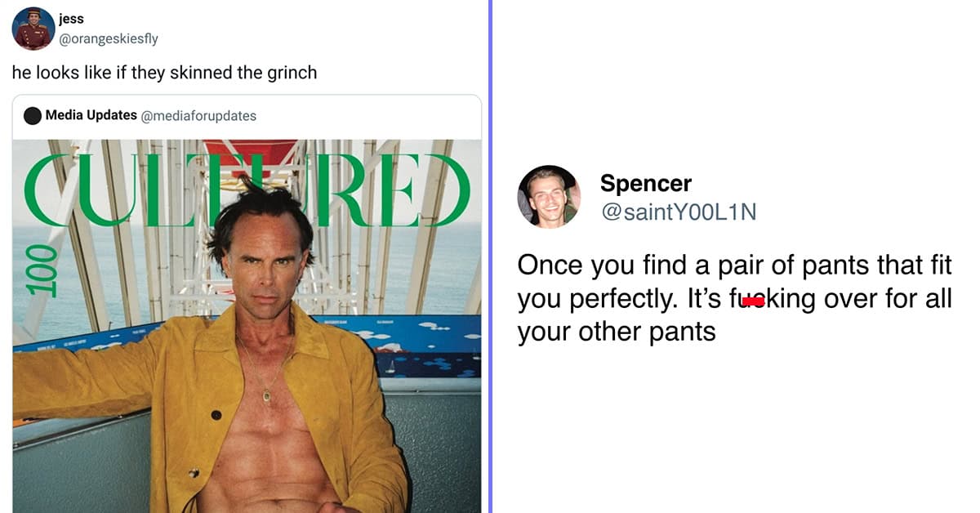This screenshot has width=980, height=513.
Task: Click the Media Updates black circle avatar
Action: pos(33,116)
